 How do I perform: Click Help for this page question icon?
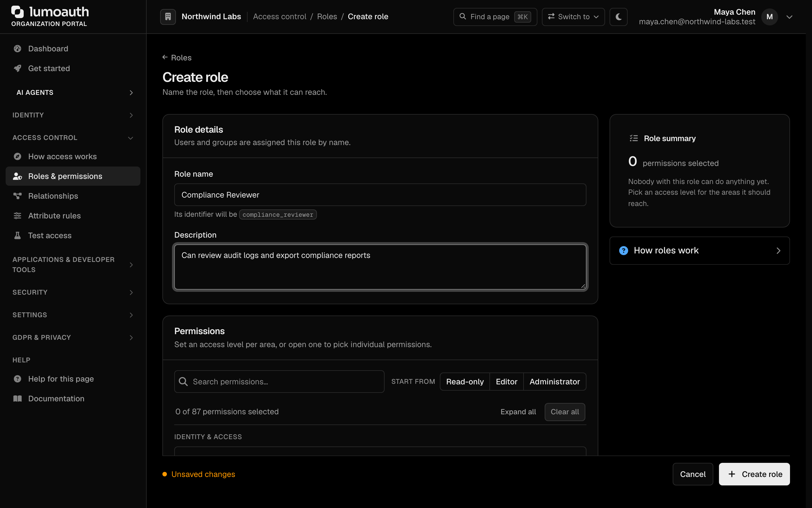pos(17,379)
